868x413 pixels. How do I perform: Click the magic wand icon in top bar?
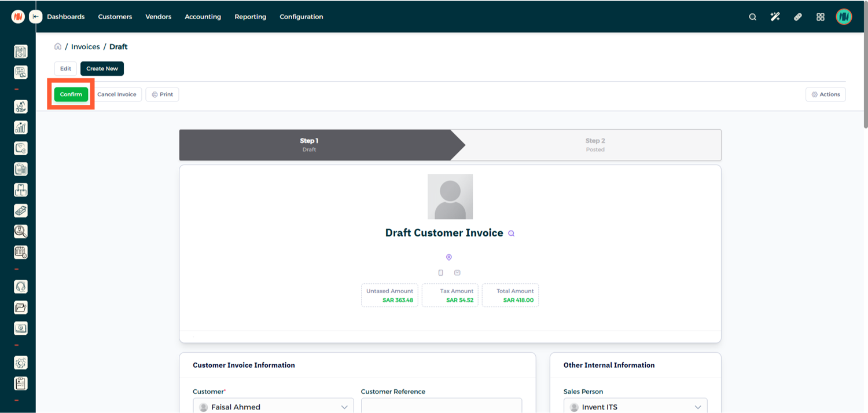click(775, 17)
